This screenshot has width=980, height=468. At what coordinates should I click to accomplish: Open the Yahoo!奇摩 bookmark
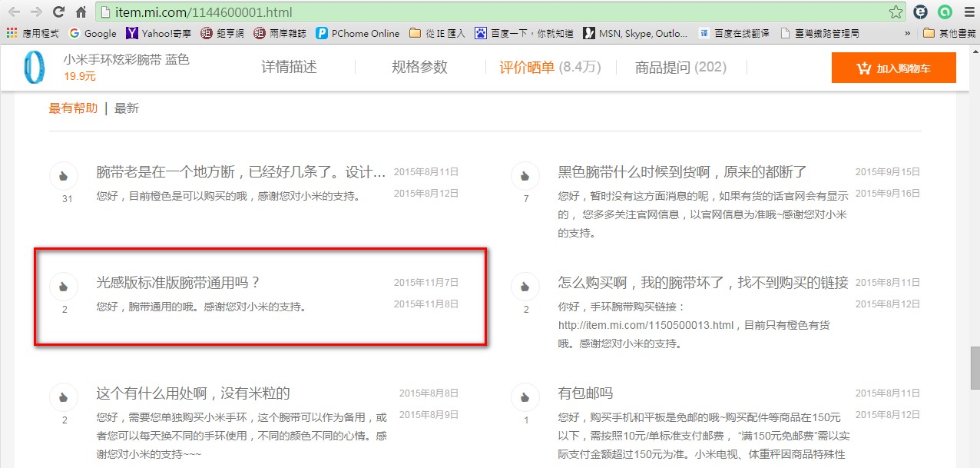click(159, 33)
